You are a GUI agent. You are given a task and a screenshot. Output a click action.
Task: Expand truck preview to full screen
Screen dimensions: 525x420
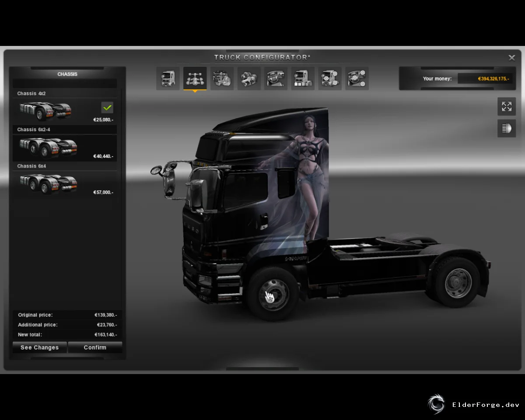click(507, 106)
